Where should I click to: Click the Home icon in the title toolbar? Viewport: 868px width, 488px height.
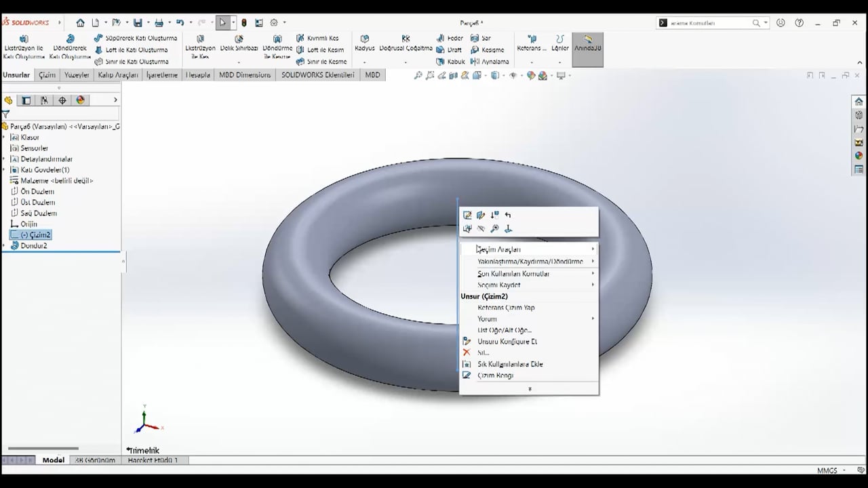80,22
